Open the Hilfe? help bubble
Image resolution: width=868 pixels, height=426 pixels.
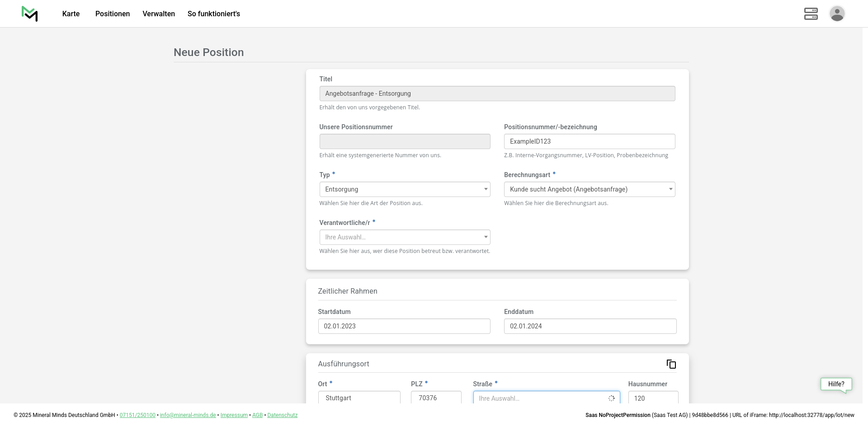(836, 384)
